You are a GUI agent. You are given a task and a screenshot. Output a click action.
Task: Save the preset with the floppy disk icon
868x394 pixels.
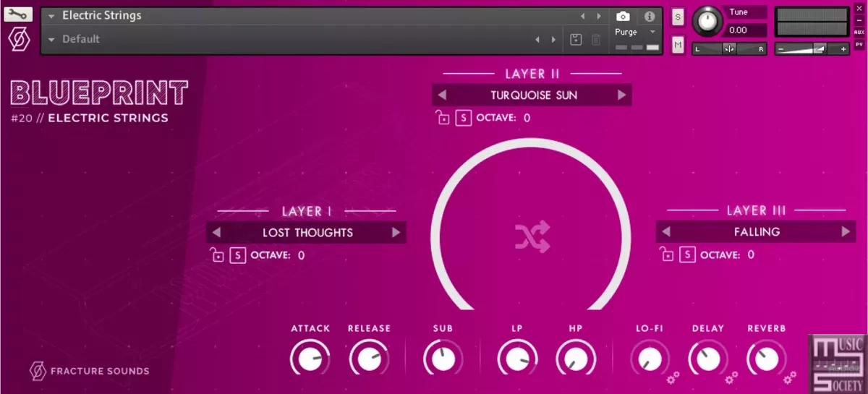(576, 40)
